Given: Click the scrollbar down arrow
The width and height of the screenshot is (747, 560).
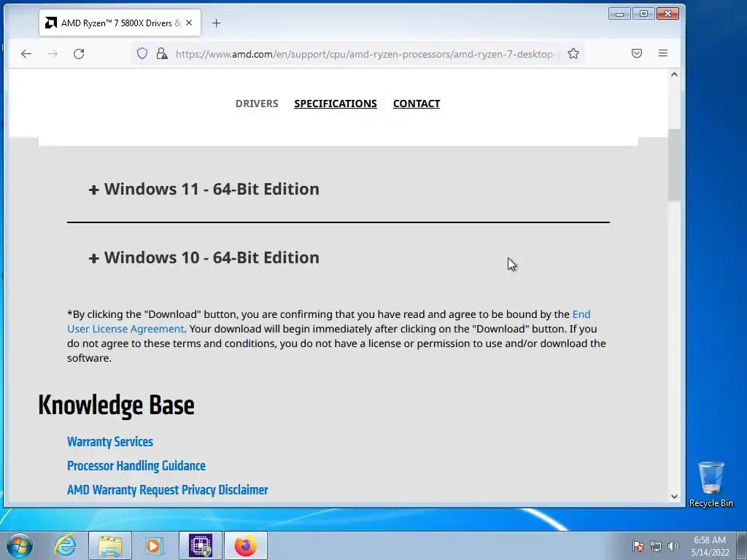Looking at the screenshot, I should [x=674, y=496].
